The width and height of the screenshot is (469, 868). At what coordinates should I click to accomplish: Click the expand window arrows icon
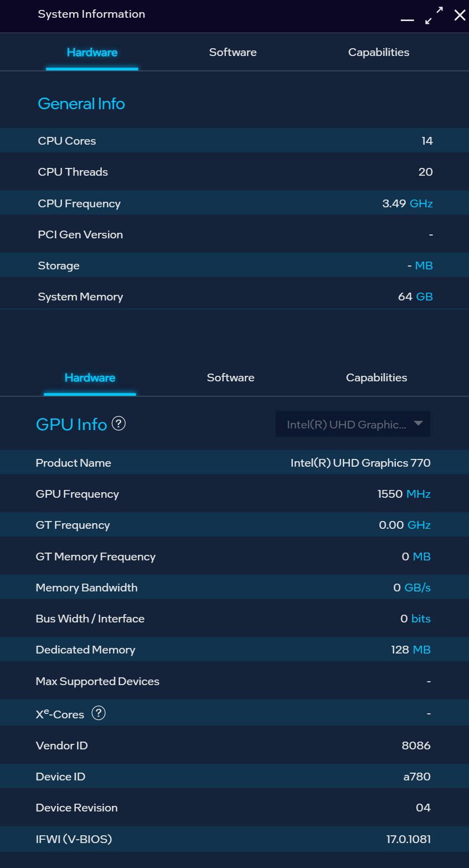434,16
